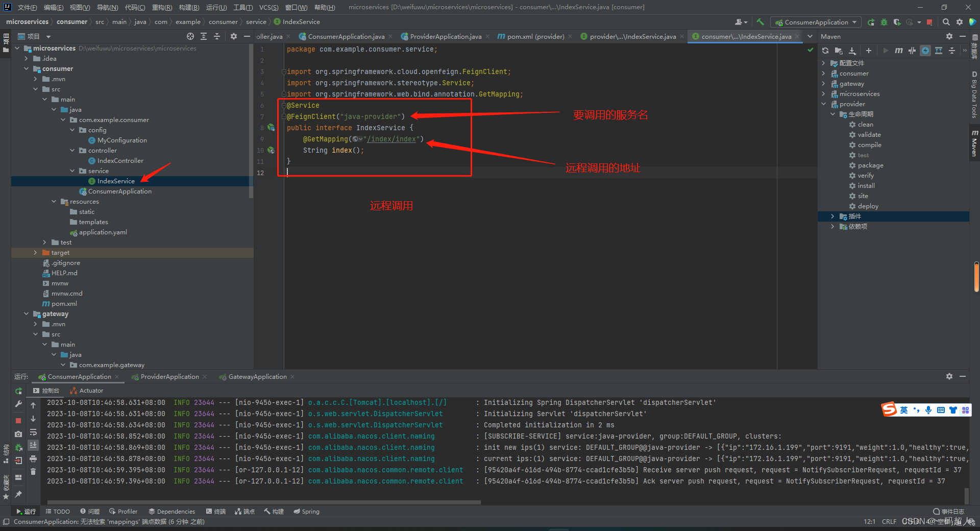Build the project with the hammer icon
Viewport: 980px width, 531px height.
(x=760, y=22)
